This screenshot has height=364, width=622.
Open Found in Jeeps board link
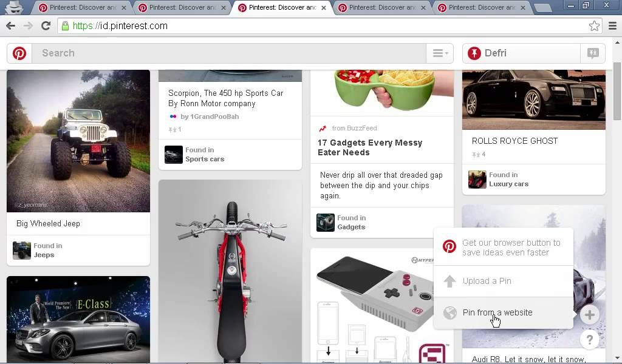(47, 251)
